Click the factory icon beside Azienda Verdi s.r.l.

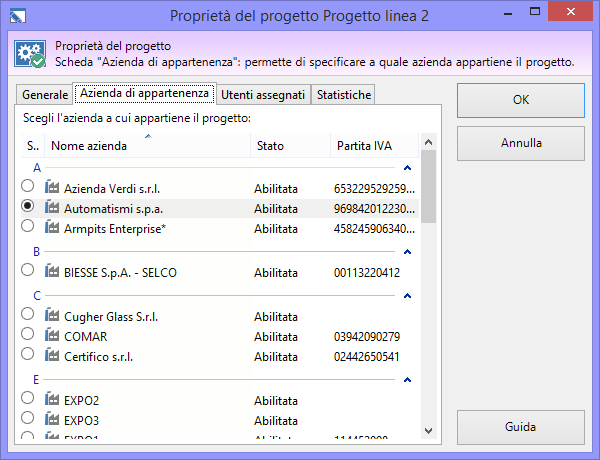pyautogui.click(x=52, y=187)
